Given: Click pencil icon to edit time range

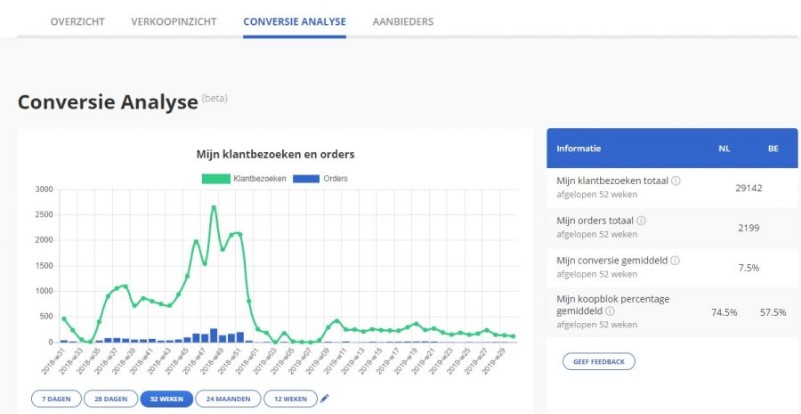Looking at the screenshot, I should (x=325, y=398).
